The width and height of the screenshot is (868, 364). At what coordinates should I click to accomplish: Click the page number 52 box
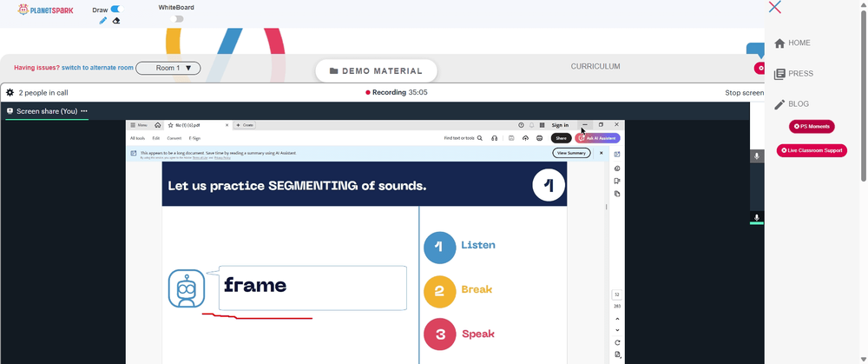click(x=617, y=295)
